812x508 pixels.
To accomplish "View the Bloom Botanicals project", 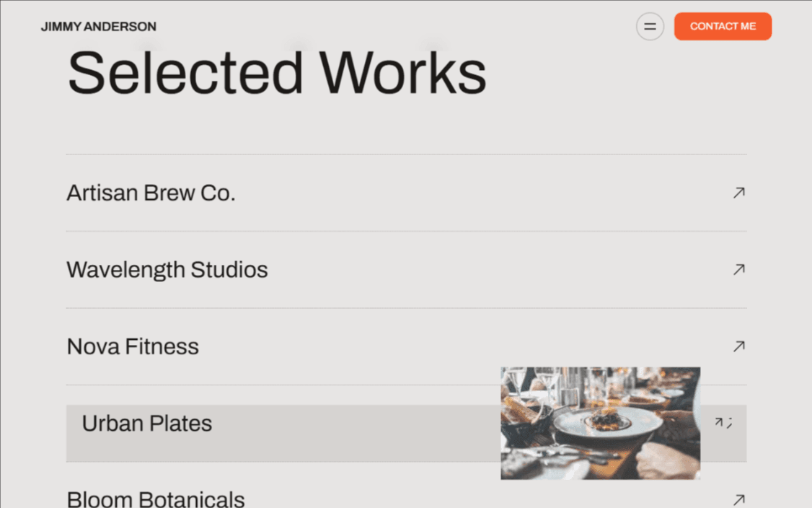I will [x=156, y=498].
